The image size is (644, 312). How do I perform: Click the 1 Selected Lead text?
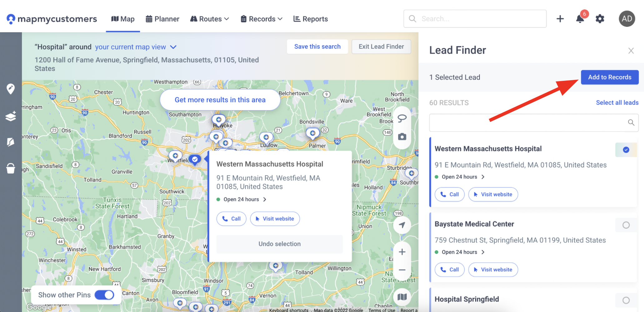[x=454, y=77]
